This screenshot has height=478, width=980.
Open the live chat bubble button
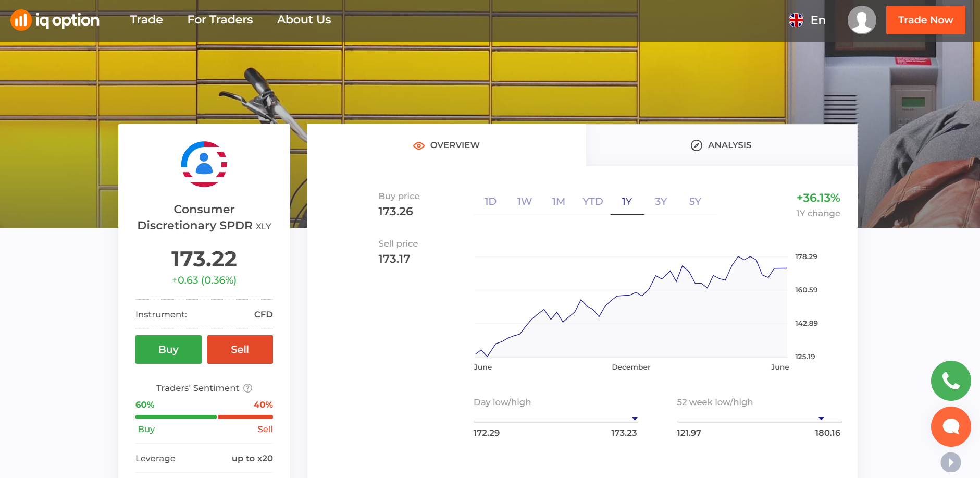951,426
